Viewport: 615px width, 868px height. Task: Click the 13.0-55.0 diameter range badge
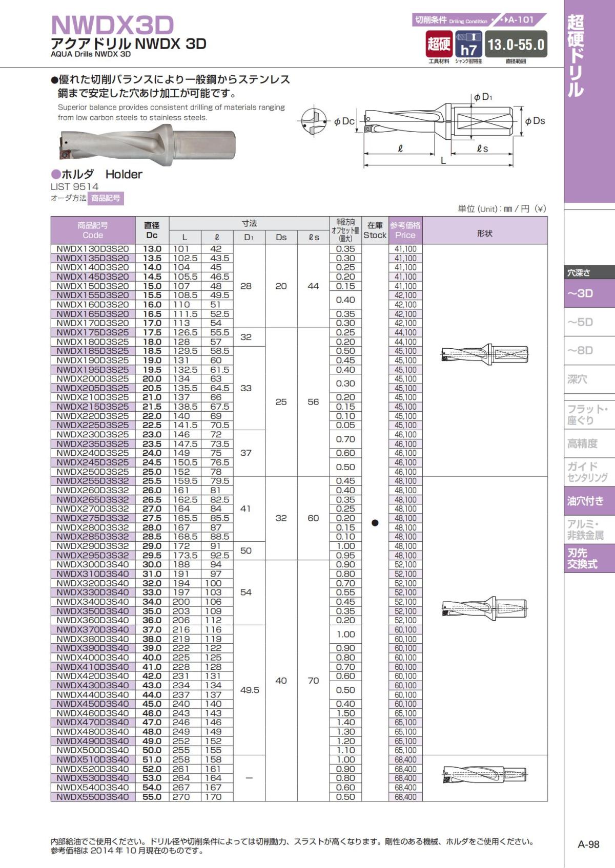[516, 44]
